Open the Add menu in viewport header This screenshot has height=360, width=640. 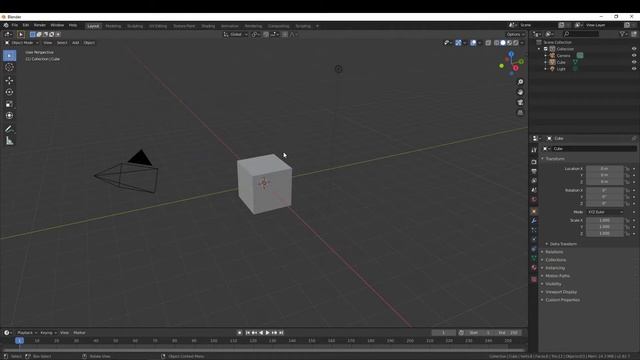76,43
